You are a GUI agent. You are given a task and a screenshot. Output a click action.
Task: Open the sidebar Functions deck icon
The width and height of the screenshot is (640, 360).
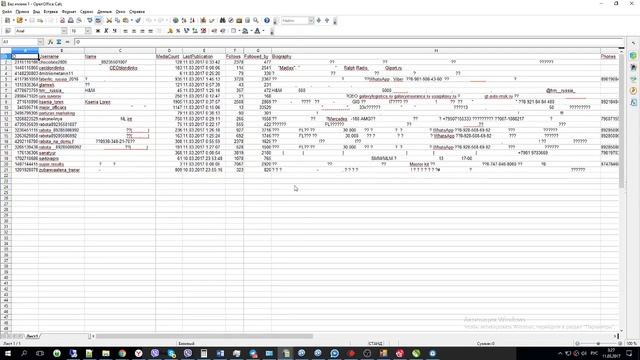633,102
